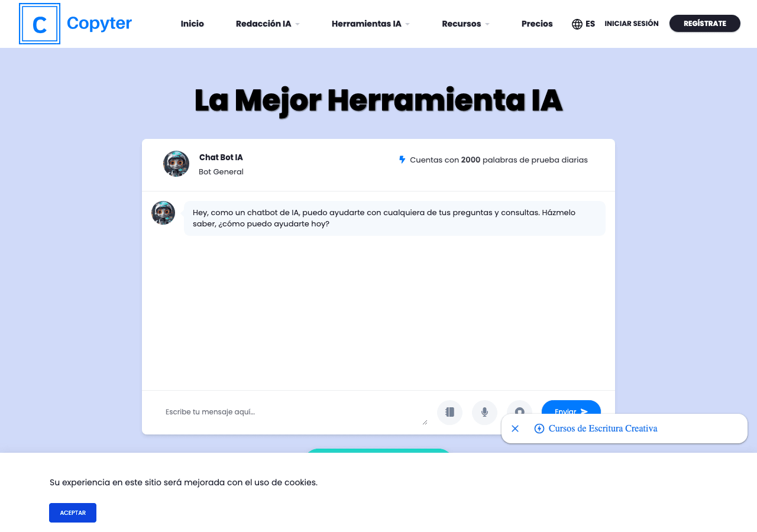Click the 'La Mejor Herramienta IA' heading
The image size is (757, 532).
378,100
